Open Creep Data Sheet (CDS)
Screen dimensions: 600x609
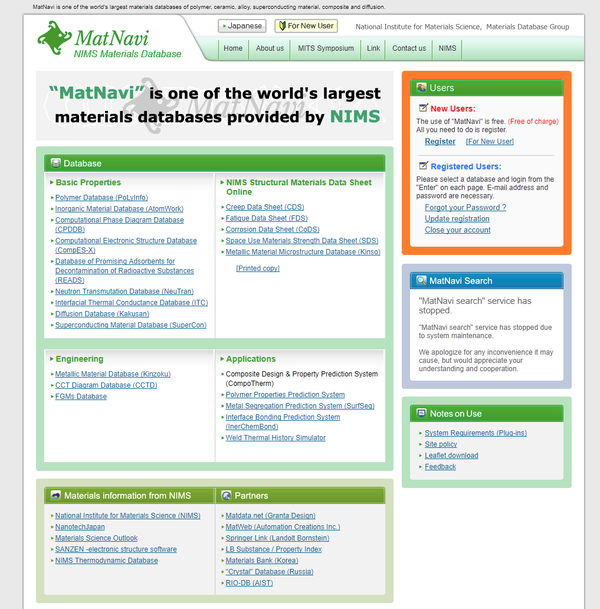click(x=265, y=207)
